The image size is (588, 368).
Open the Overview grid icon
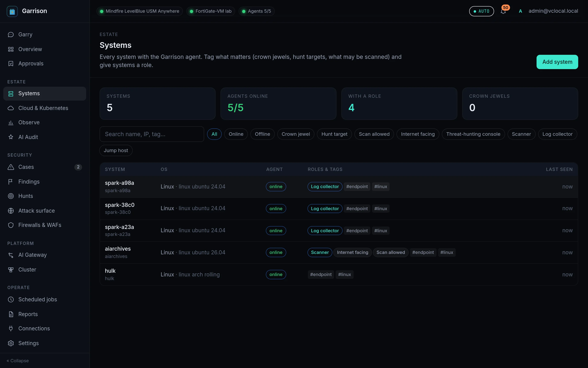click(11, 49)
